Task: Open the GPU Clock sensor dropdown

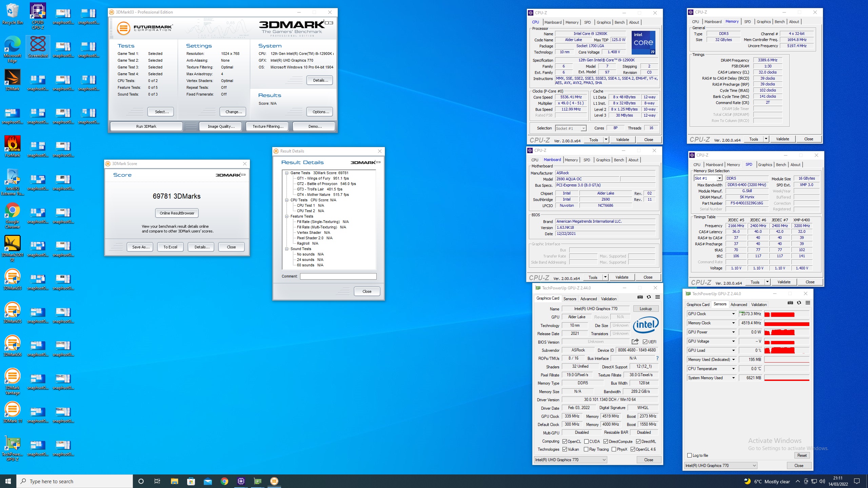Action: (x=733, y=314)
